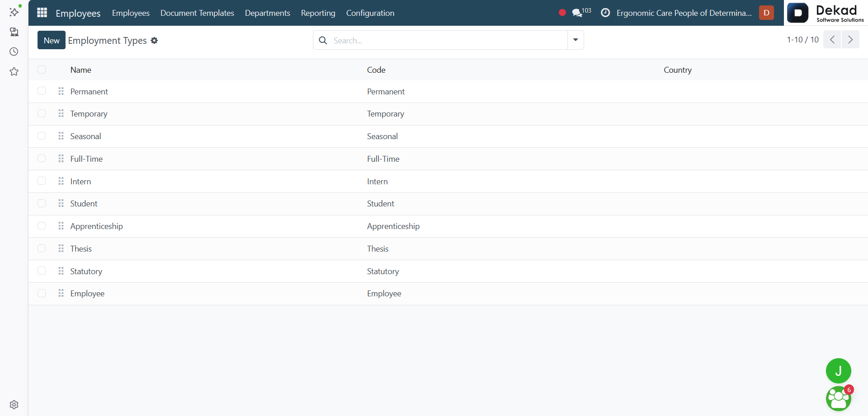Open the apps grid menu icon
The height and width of the screenshot is (416, 868).
[42, 13]
